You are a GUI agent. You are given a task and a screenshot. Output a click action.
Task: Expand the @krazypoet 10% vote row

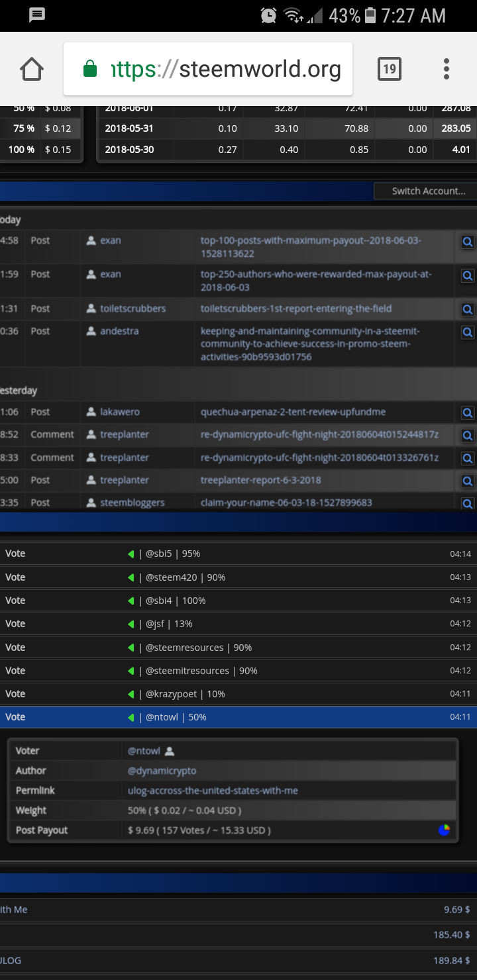tap(238, 694)
